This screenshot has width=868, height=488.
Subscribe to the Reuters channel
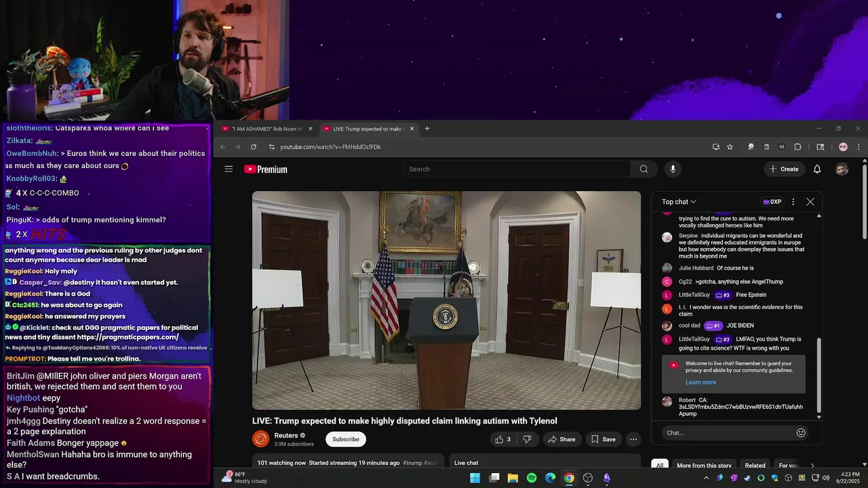[x=346, y=439]
